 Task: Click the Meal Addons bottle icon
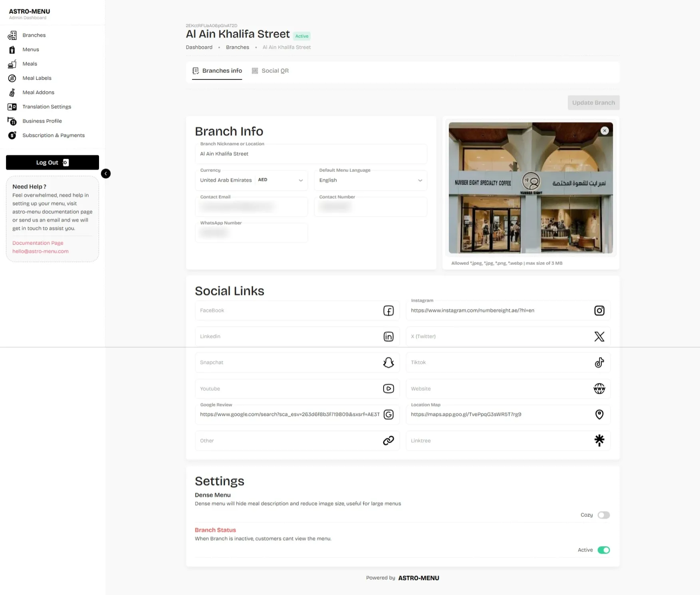click(x=12, y=93)
